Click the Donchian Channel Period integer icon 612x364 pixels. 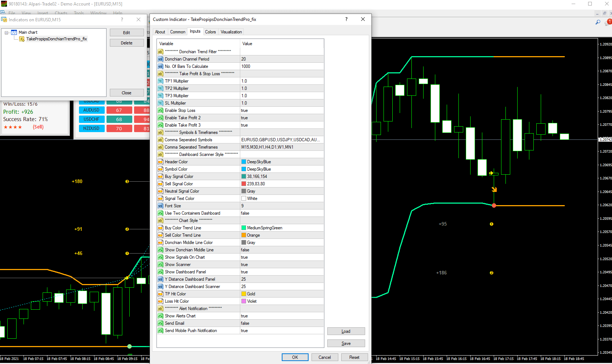coord(160,59)
